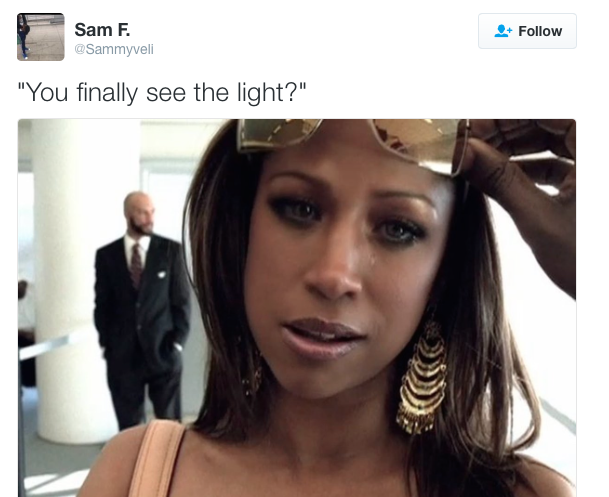Click the peach top strap in photo
Image resolution: width=609 pixels, height=497 pixels.
155,458
